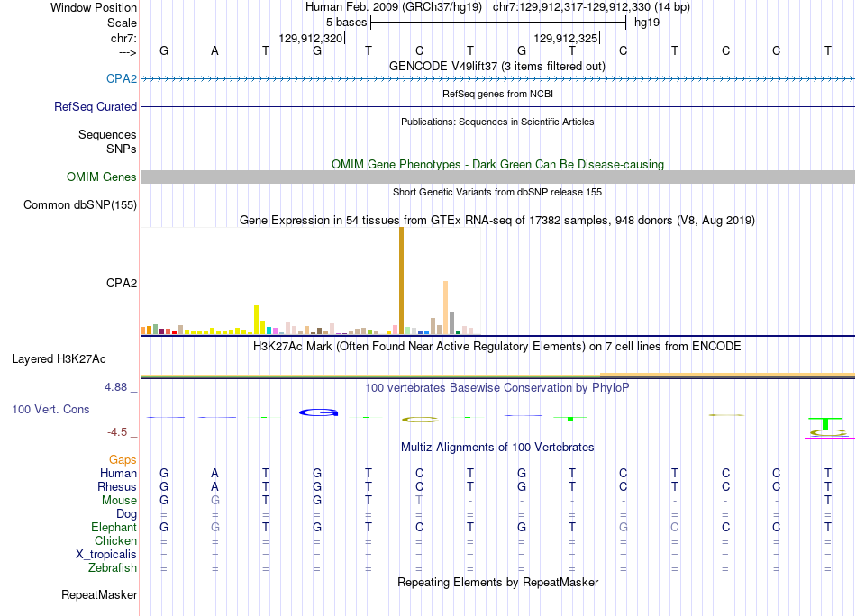Click the -4.5 PhyloP lower axis value
The height and width of the screenshot is (616, 856).
click(117, 432)
